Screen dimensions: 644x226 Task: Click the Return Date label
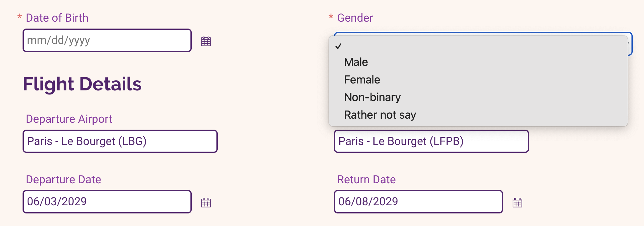[x=366, y=180]
